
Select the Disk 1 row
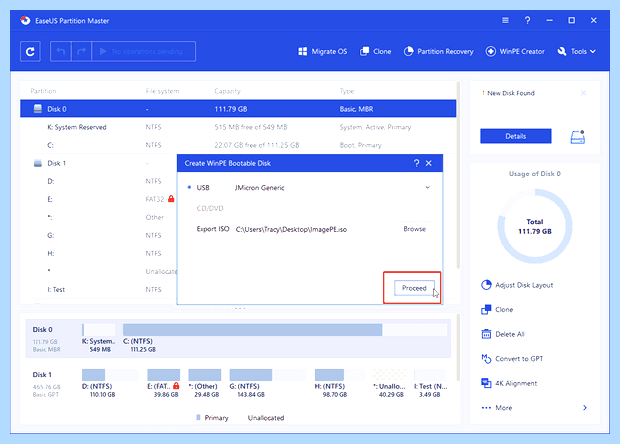point(98,163)
